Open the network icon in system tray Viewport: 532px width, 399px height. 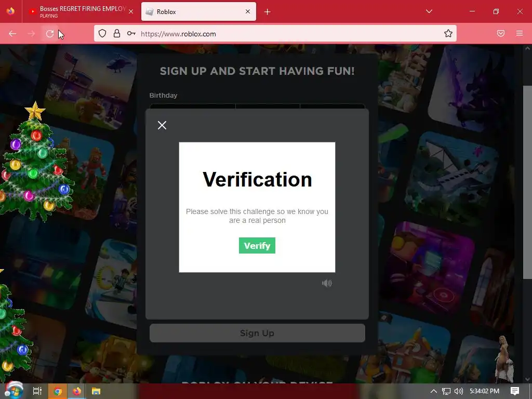click(446, 391)
